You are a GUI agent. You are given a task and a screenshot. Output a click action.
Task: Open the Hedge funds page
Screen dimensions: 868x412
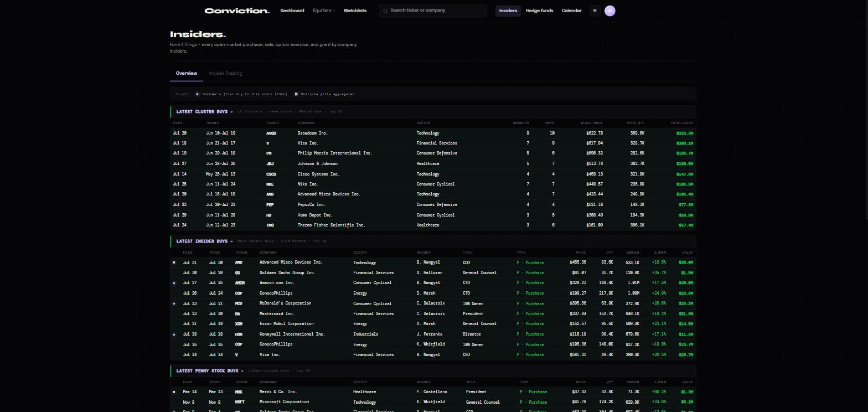coord(539,11)
